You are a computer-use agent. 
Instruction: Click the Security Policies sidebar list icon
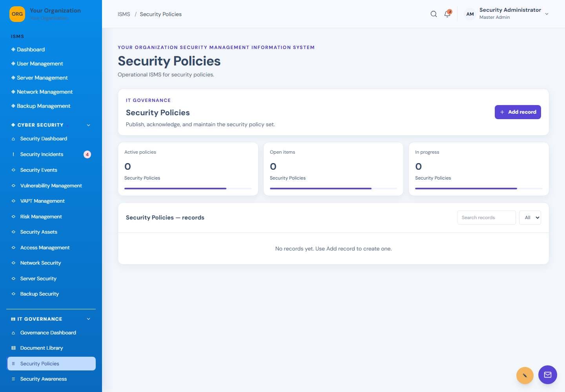tap(13, 364)
